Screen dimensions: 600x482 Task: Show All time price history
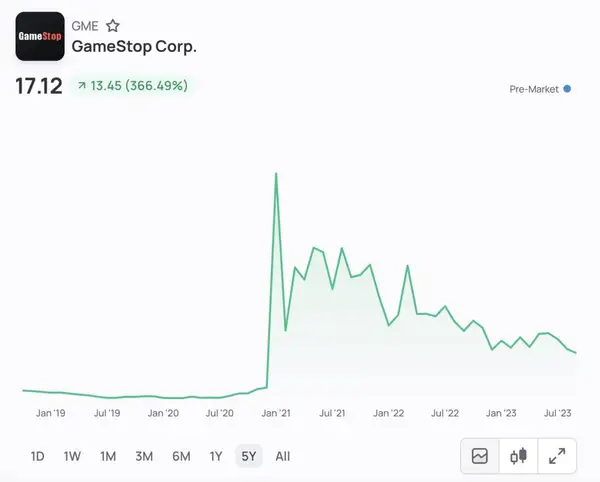pyautogui.click(x=283, y=456)
